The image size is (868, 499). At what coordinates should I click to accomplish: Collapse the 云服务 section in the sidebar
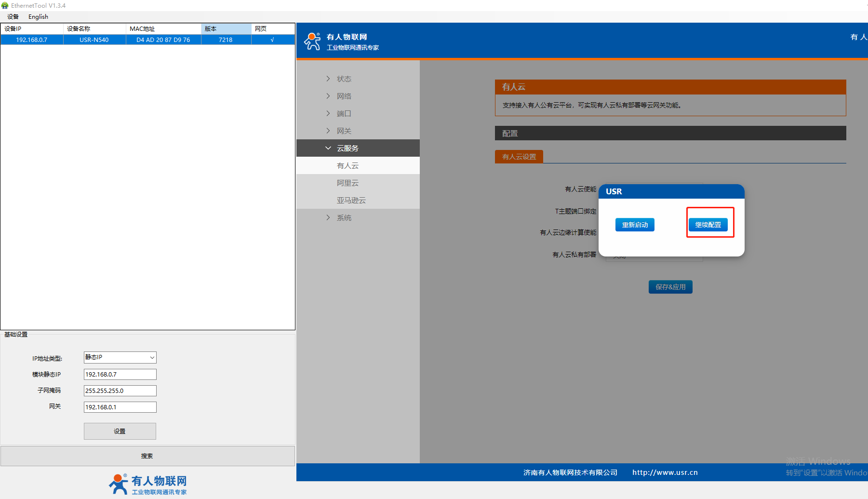358,148
